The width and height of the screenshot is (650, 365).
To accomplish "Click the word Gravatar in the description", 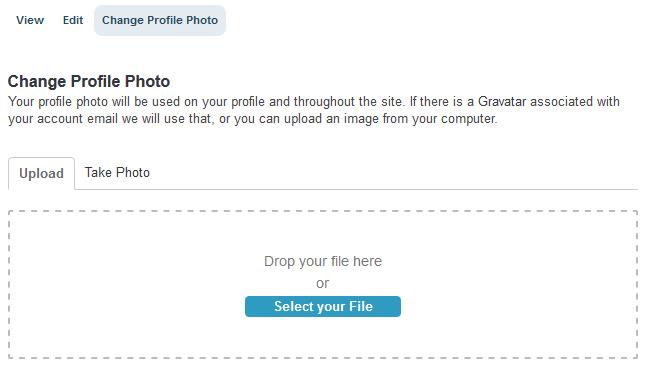I will pyautogui.click(x=502, y=102).
